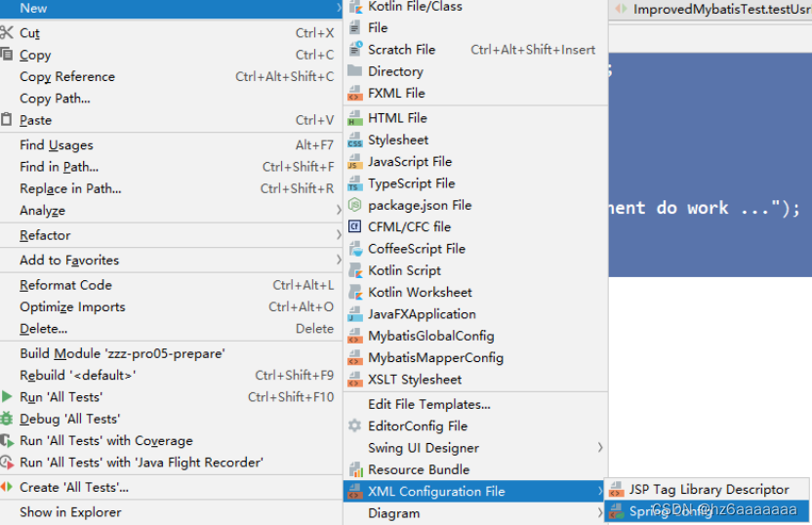
Task: Click the CFML/CFC file icon
Action: click(x=354, y=226)
